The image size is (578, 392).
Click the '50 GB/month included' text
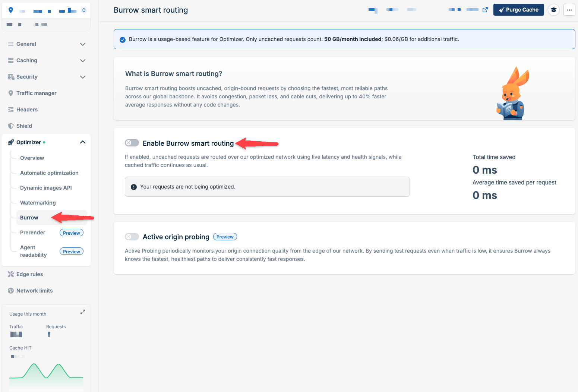353,39
